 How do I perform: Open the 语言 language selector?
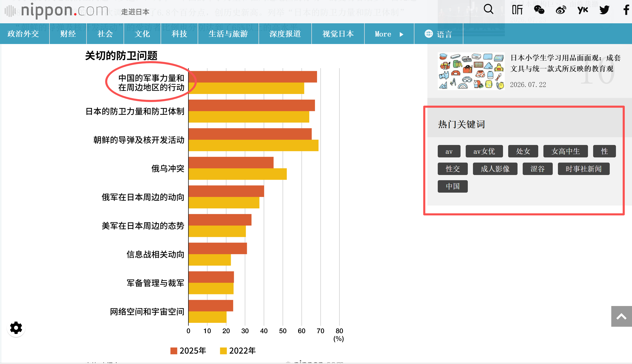point(438,34)
